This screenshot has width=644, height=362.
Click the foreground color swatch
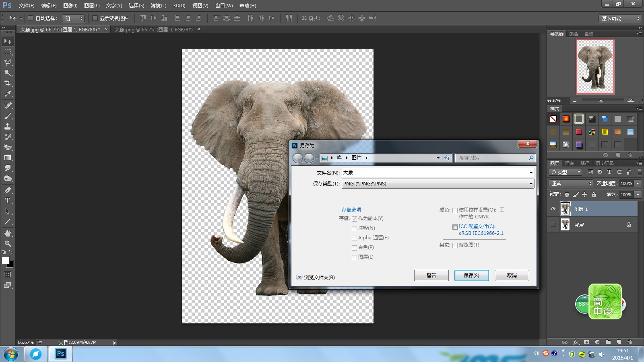6,260
